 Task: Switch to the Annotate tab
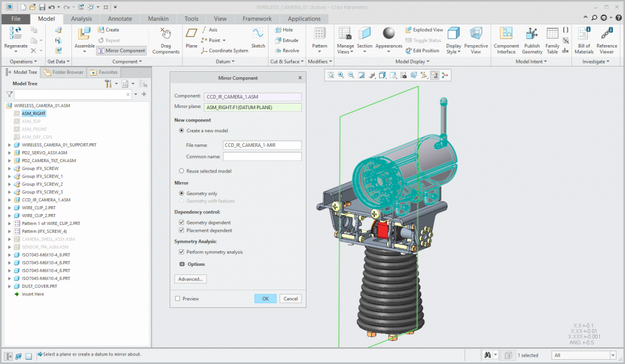[x=120, y=19]
